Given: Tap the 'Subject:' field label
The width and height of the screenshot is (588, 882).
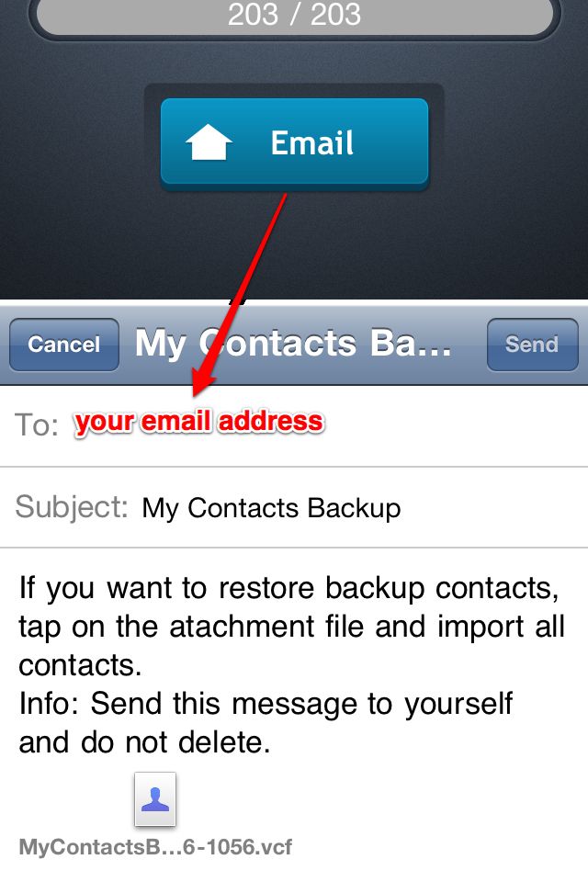Looking at the screenshot, I should pyautogui.click(x=72, y=507).
